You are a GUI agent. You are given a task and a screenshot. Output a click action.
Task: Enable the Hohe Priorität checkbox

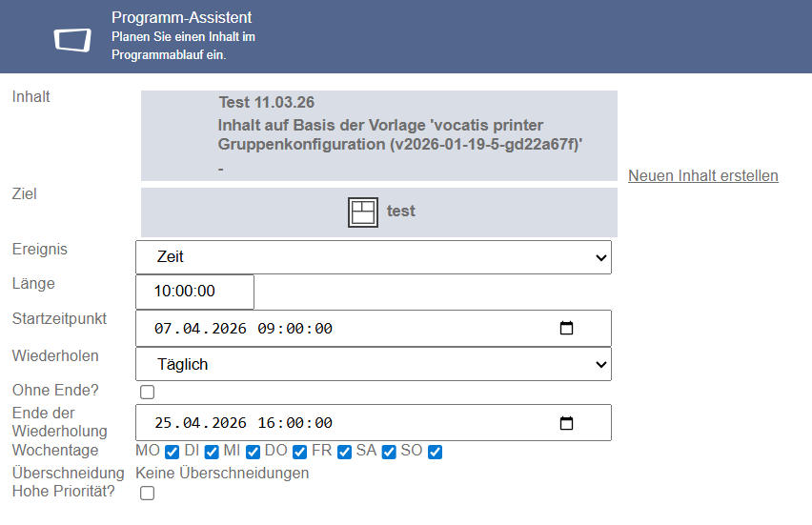[147, 493]
